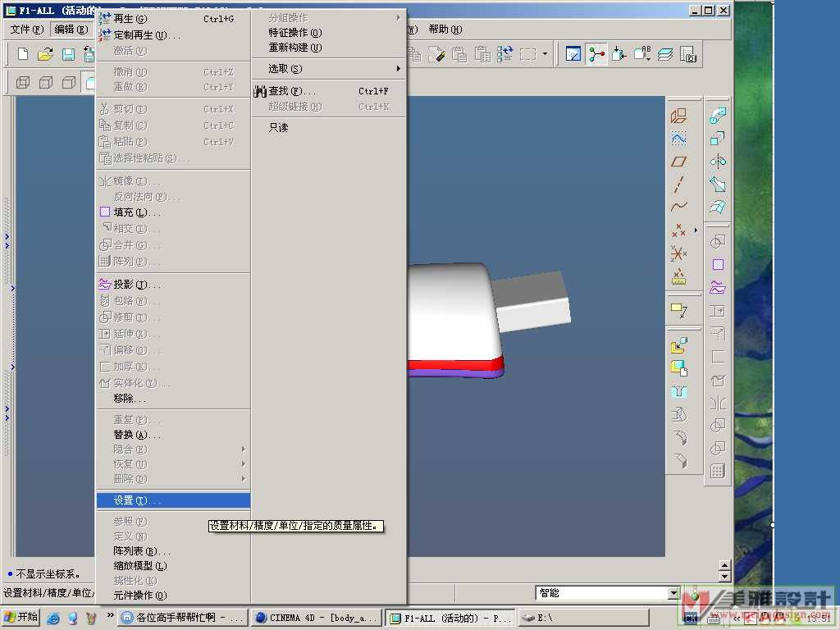Viewport: 840px width, 630px height.
Task: Choose 替换 from the menu
Action: [173, 435]
